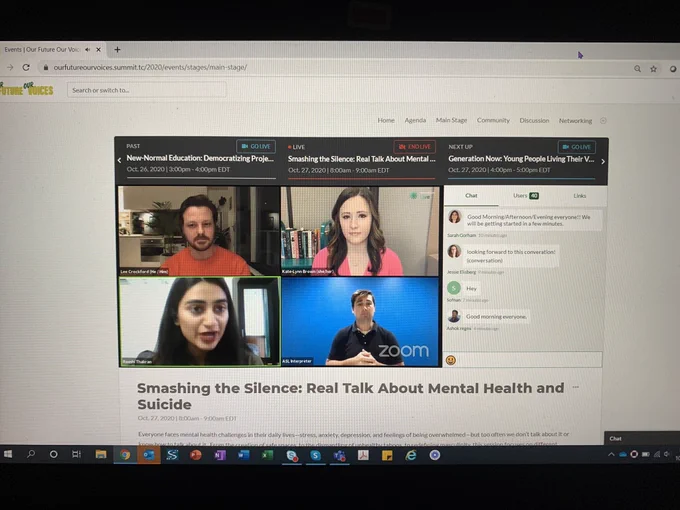Click Sarah Gorham's avatar in chat
This screenshot has width=680, height=510.
click(x=454, y=216)
